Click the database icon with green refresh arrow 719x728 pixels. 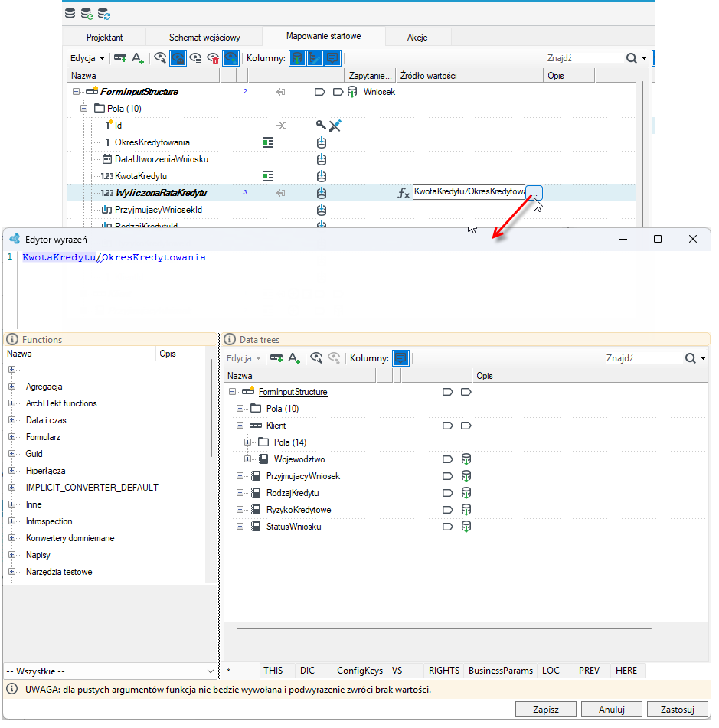(87, 14)
